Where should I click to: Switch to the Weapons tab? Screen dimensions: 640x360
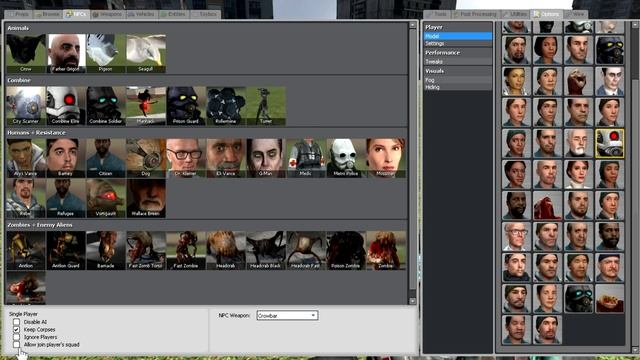click(107, 14)
